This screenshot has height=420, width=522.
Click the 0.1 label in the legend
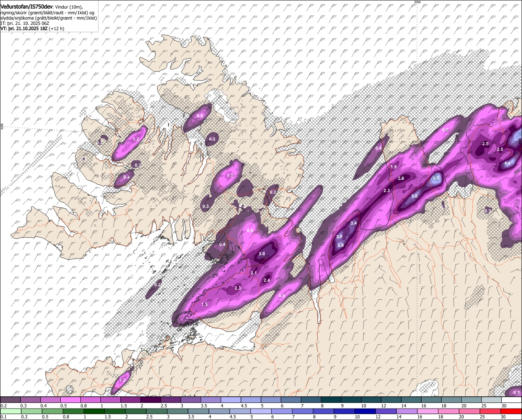pos(3,417)
